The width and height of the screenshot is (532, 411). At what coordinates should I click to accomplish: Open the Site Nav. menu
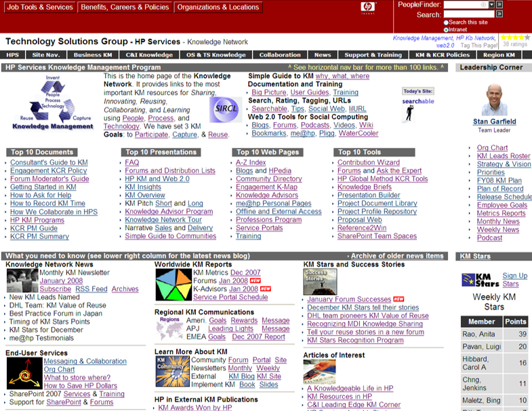pos(46,55)
